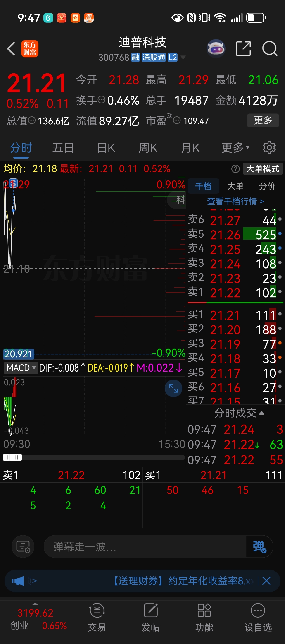Tap the L2 level badge
The image size is (285, 644).
click(x=172, y=57)
